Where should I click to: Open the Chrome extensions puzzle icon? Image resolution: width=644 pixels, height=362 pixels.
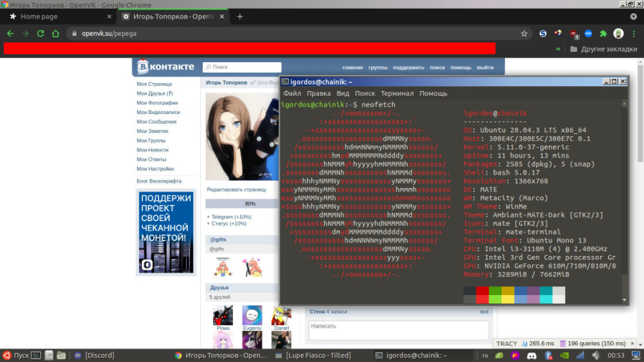pyautogui.click(x=603, y=33)
